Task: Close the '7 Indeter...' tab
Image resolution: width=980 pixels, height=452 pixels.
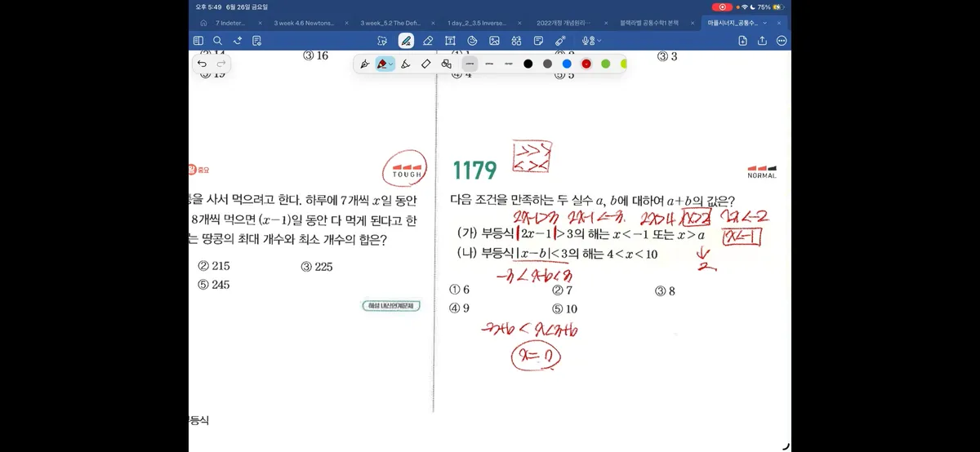Action: [261, 23]
